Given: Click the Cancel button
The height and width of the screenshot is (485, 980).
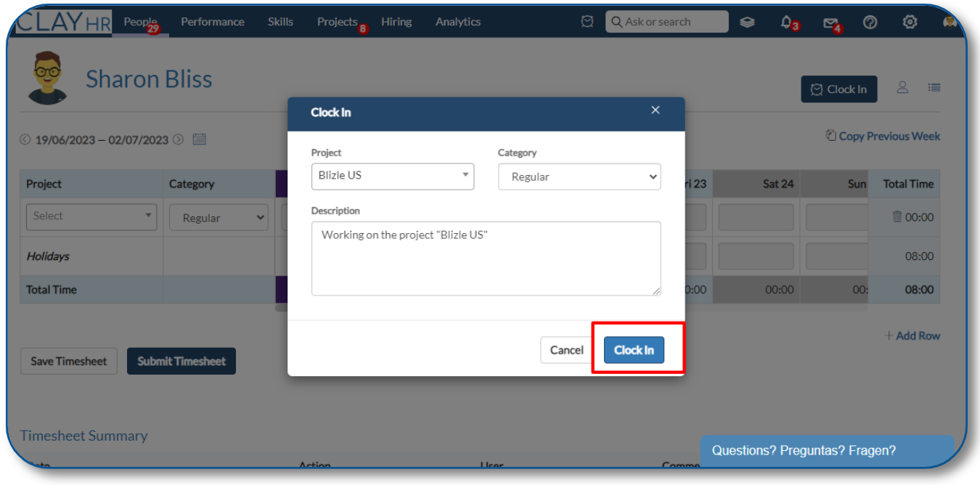Looking at the screenshot, I should [566, 350].
